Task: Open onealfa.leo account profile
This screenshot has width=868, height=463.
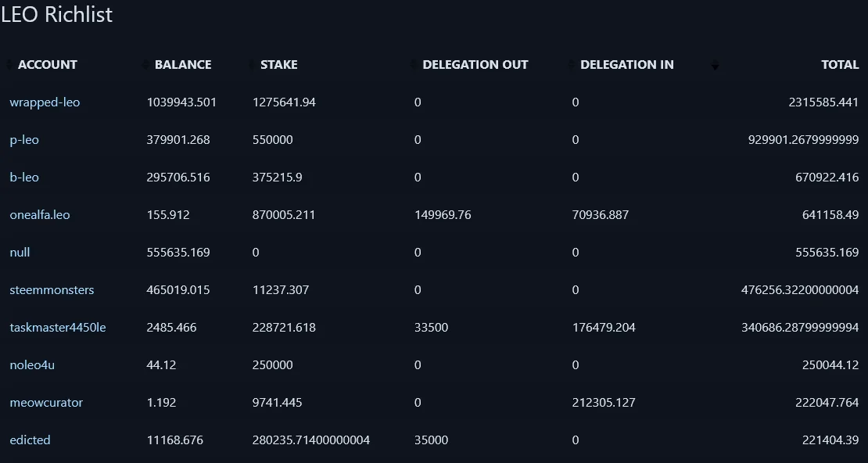Action: click(40, 215)
